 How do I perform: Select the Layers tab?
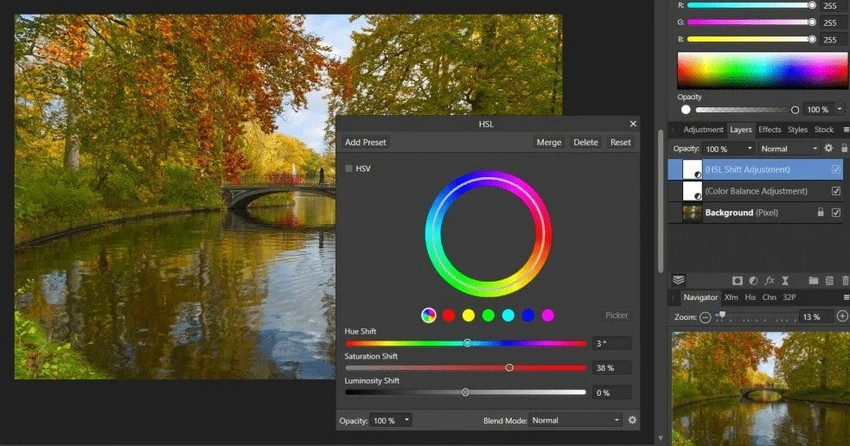(x=740, y=130)
